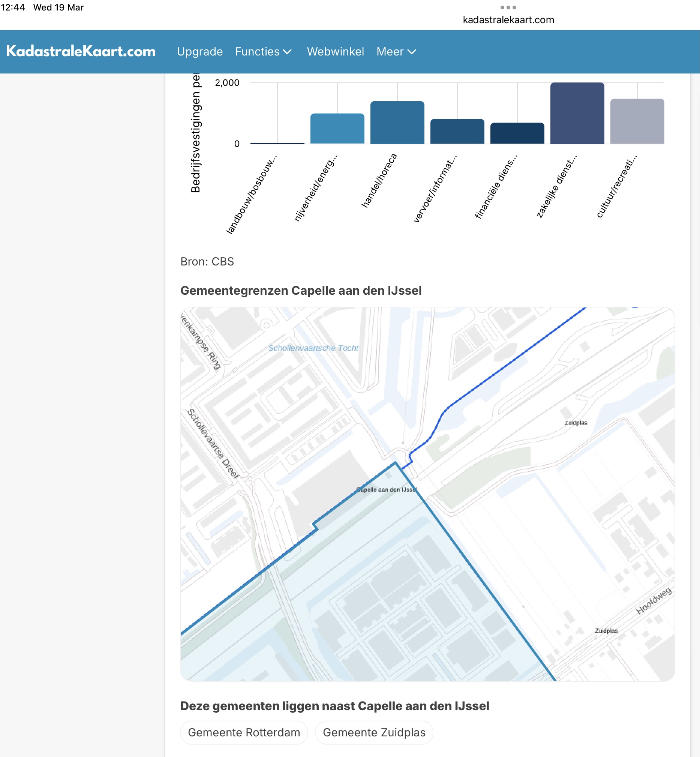Click the landbouw/bosbouw axis label
The width and height of the screenshot is (700, 757).
252,195
